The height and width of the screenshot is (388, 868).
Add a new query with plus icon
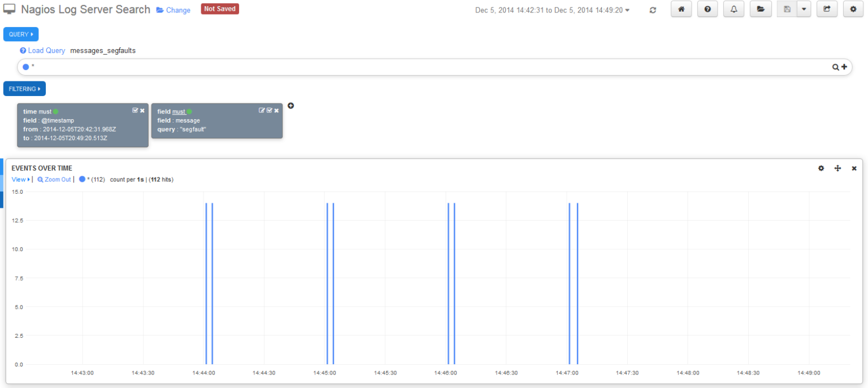click(844, 67)
